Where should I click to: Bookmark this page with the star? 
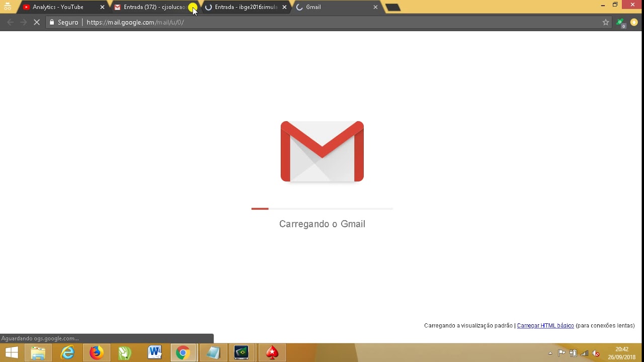click(x=606, y=22)
